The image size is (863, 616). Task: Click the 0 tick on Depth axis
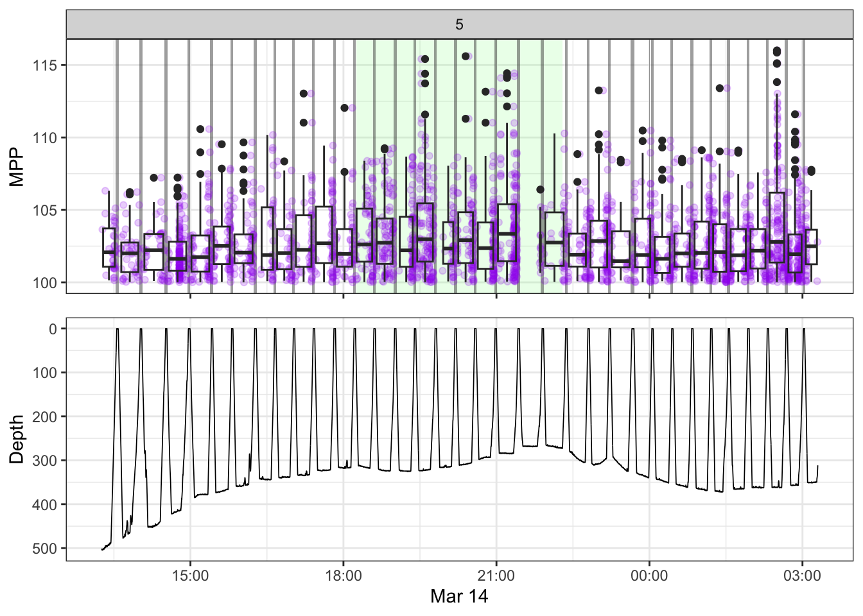pos(53,329)
